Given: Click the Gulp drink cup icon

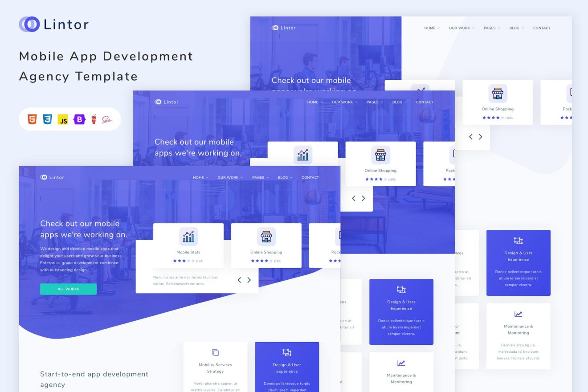Looking at the screenshot, I should [x=94, y=119].
